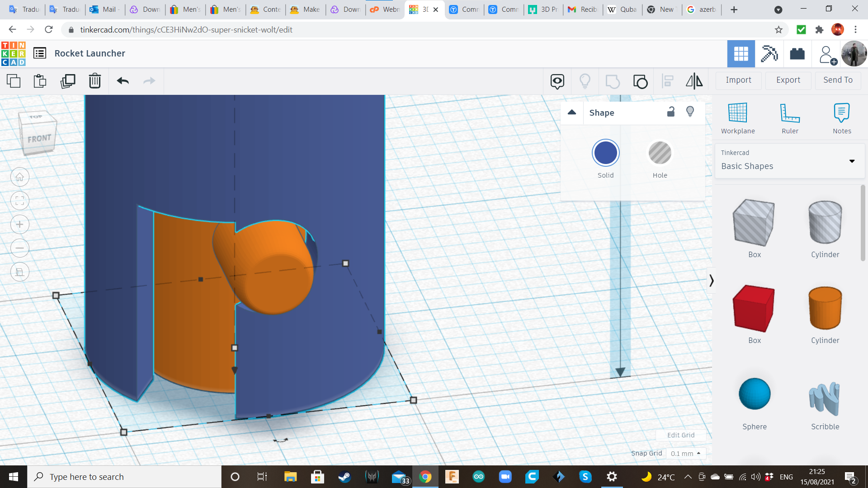The height and width of the screenshot is (488, 868).
Task: Open the Snap Grid 0.1 mm dropdown
Action: coord(685,453)
